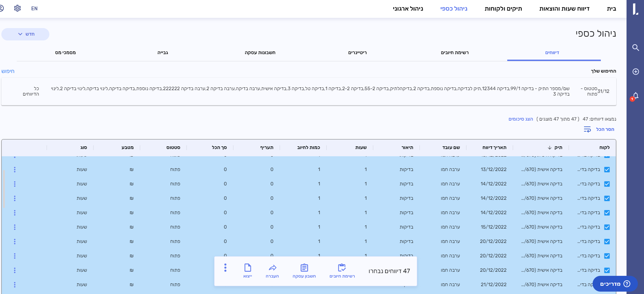Open the row menu for 13/12/2022 entry

(x=15, y=170)
